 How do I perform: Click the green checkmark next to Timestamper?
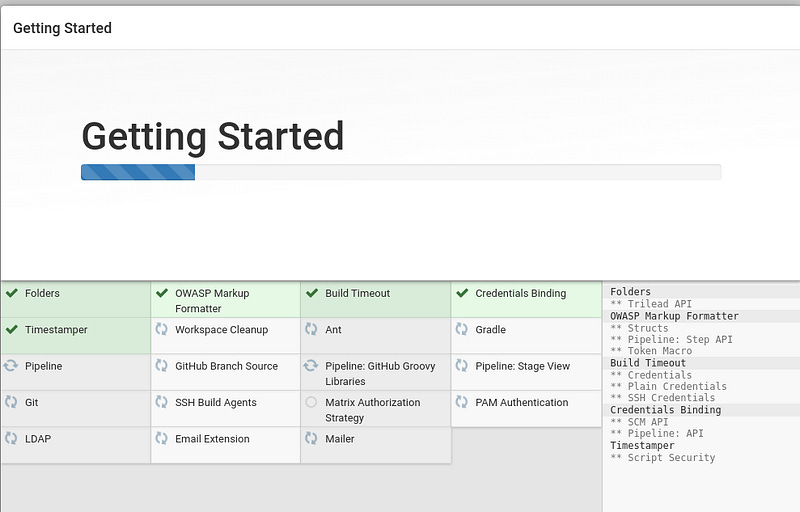(12, 329)
